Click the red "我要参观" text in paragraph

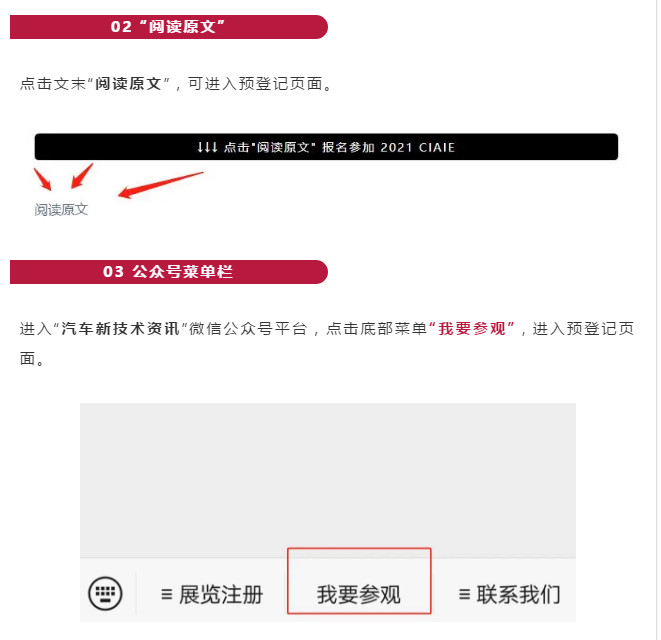[472, 328]
